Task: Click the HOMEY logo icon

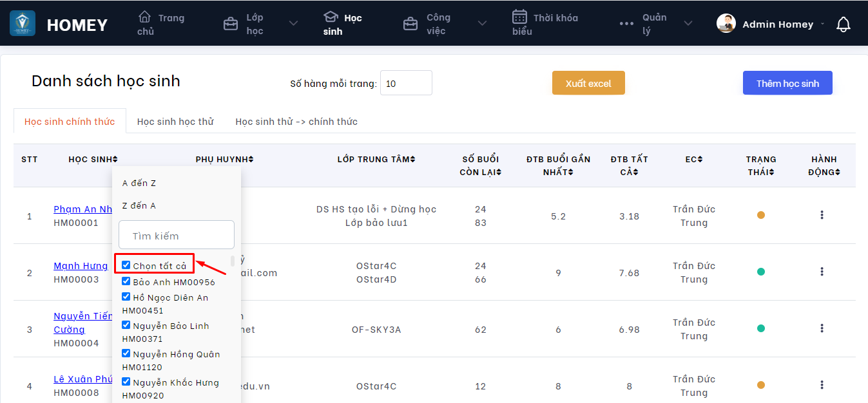Action: [23, 23]
